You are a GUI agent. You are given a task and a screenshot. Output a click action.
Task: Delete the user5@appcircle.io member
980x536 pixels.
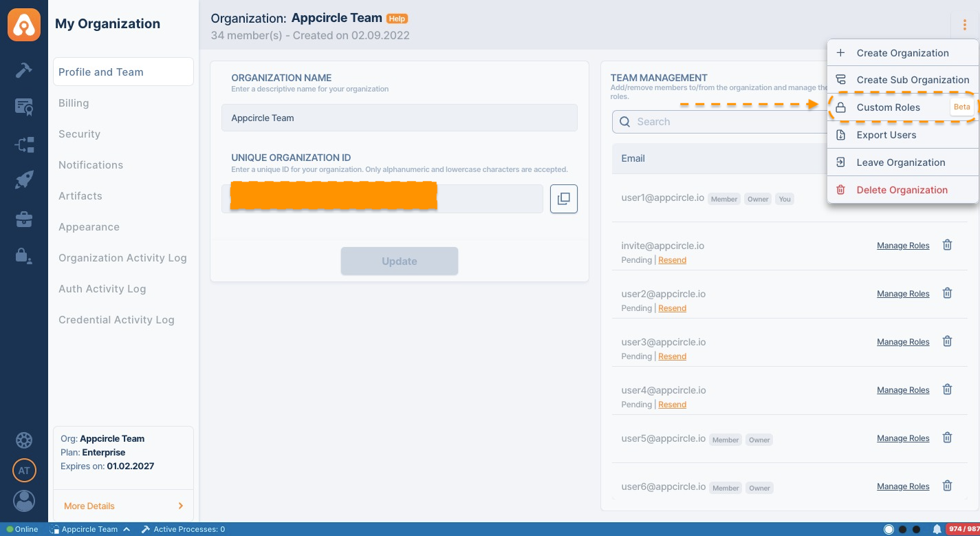pyautogui.click(x=947, y=438)
